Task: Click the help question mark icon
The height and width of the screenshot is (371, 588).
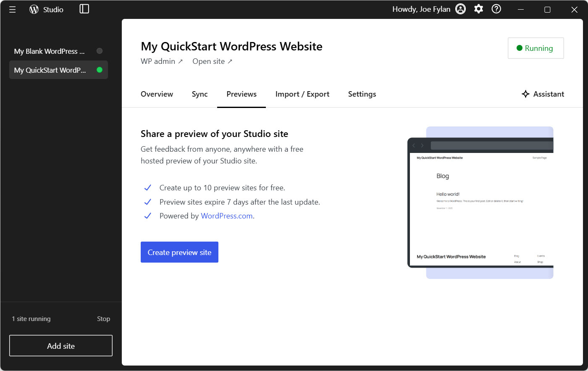Action: coord(496,8)
